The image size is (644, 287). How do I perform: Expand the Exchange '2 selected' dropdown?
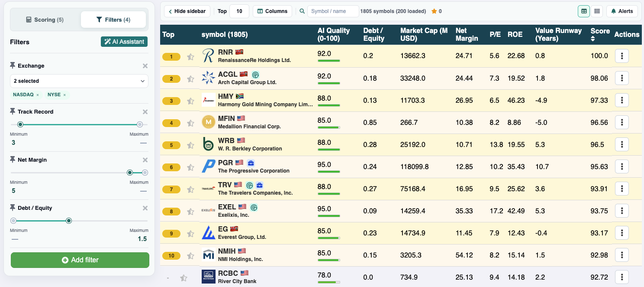pyautogui.click(x=79, y=81)
